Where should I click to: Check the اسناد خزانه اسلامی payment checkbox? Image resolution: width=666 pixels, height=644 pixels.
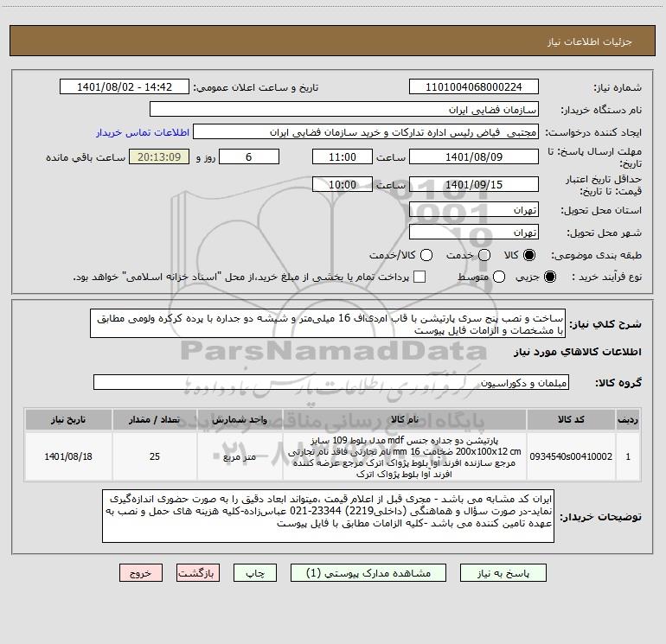[x=419, y=277]
